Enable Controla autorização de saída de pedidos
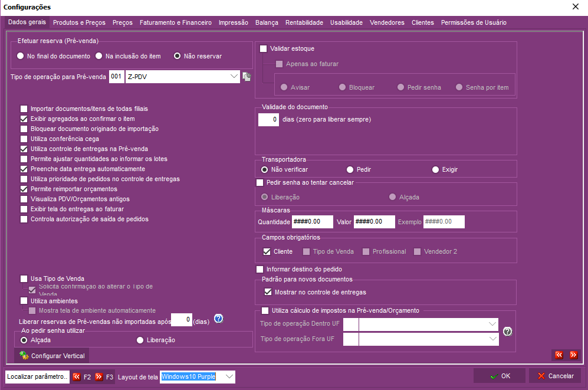588x390 pixels. [x=24, y=219]
